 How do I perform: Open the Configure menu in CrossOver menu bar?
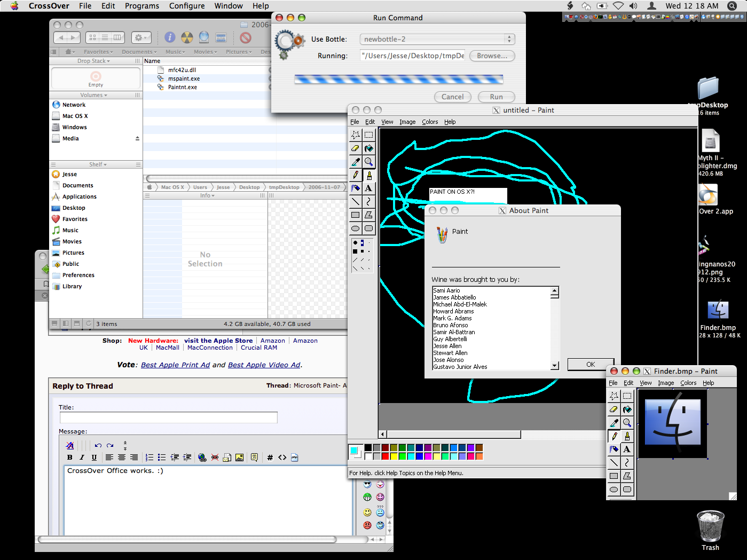pyautogui.click(x=187, y=6)
